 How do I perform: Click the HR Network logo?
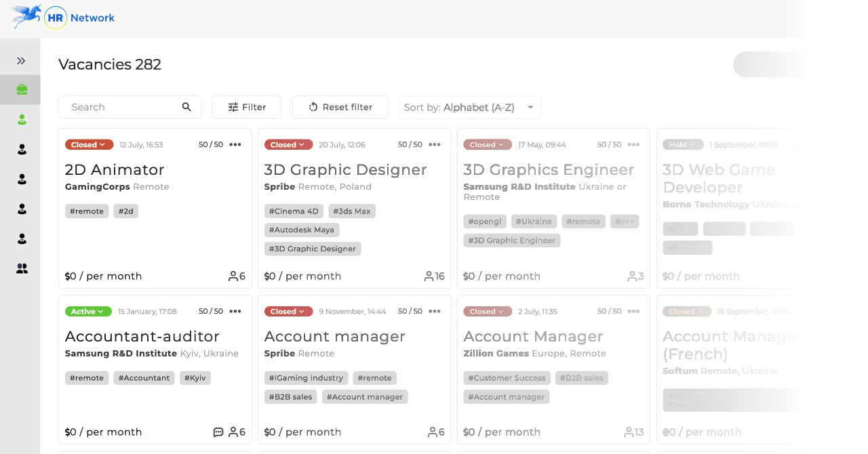[x=64, y=18]
